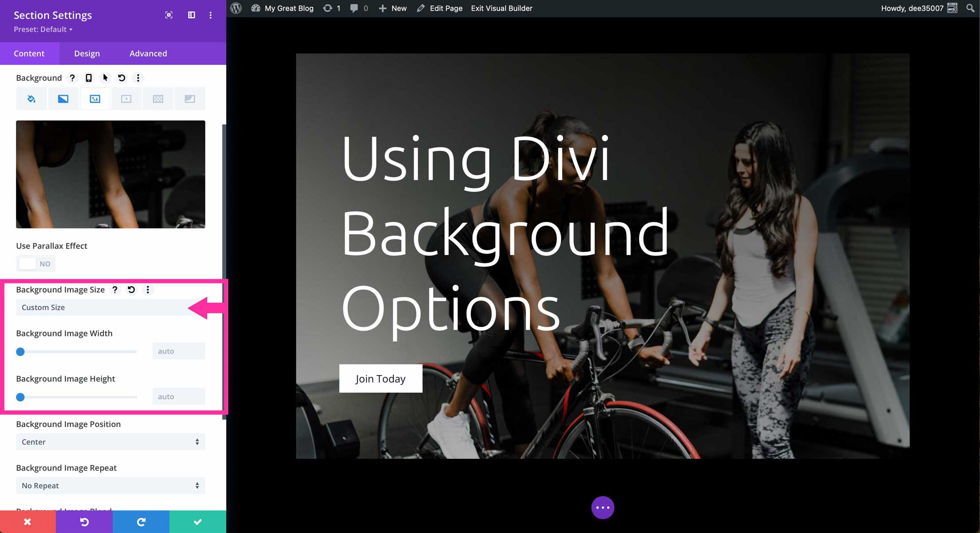Select the background gradient icon
Image resolution: width=980 pixels, height=533 pixels.
pos(63,99)
